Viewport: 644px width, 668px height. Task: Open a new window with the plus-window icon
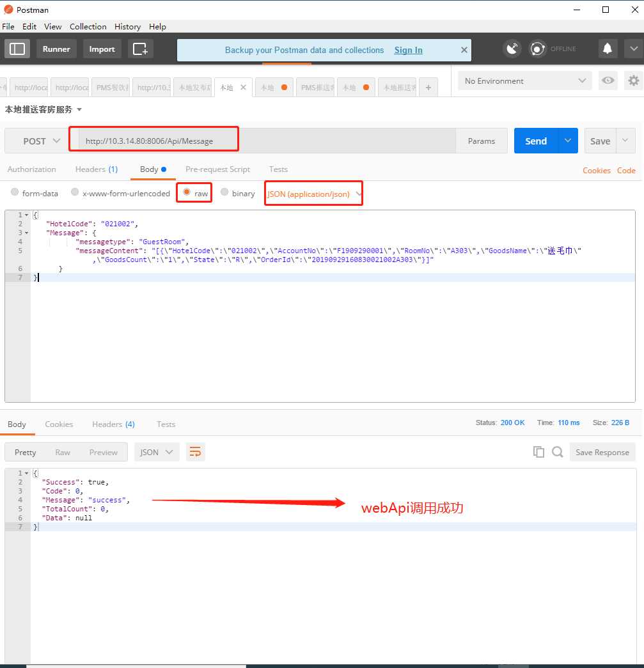tap(140, 49)
